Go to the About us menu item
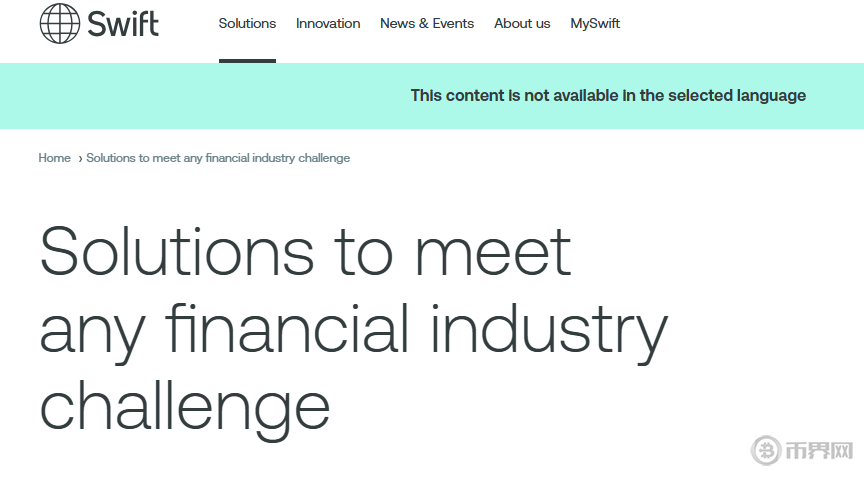This screenshot has height=478, width=864. click(x=522, y=23)
